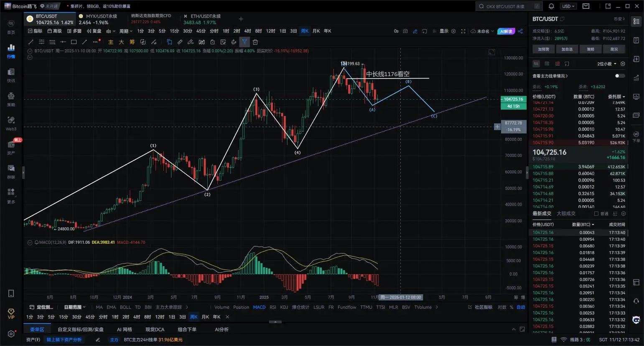Toggle the 普通 checkbox in trades panel
644x346 pixels.
click(x=596, y=214)
